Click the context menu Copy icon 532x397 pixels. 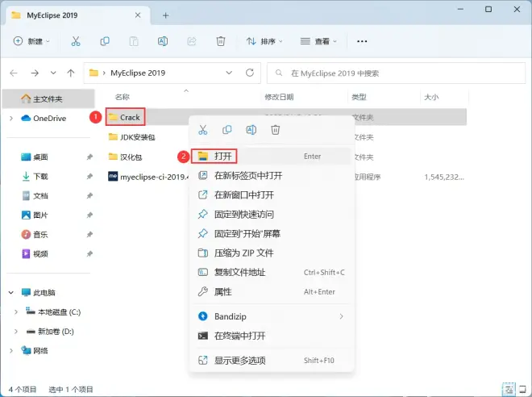click(227, 130)
